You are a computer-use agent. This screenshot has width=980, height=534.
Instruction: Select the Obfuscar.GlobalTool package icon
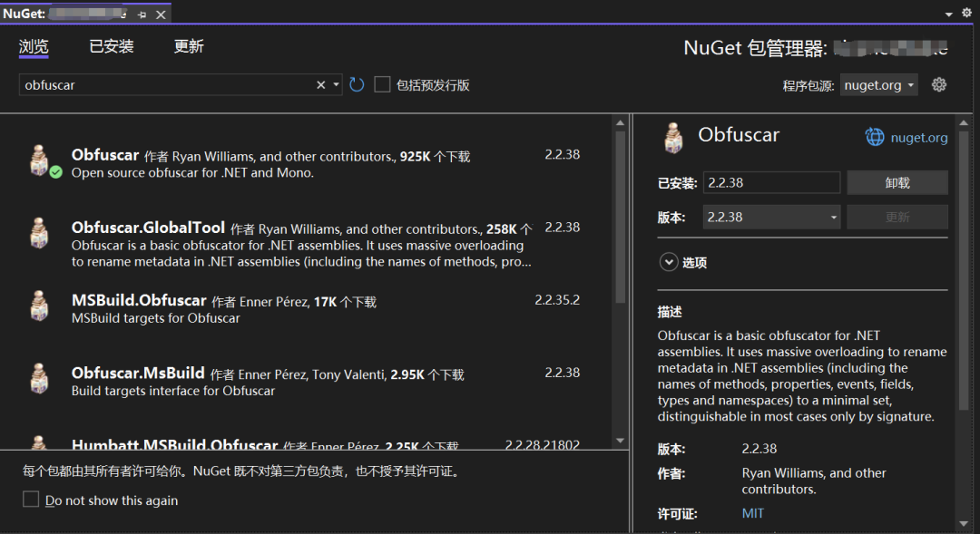coord(39,233)
